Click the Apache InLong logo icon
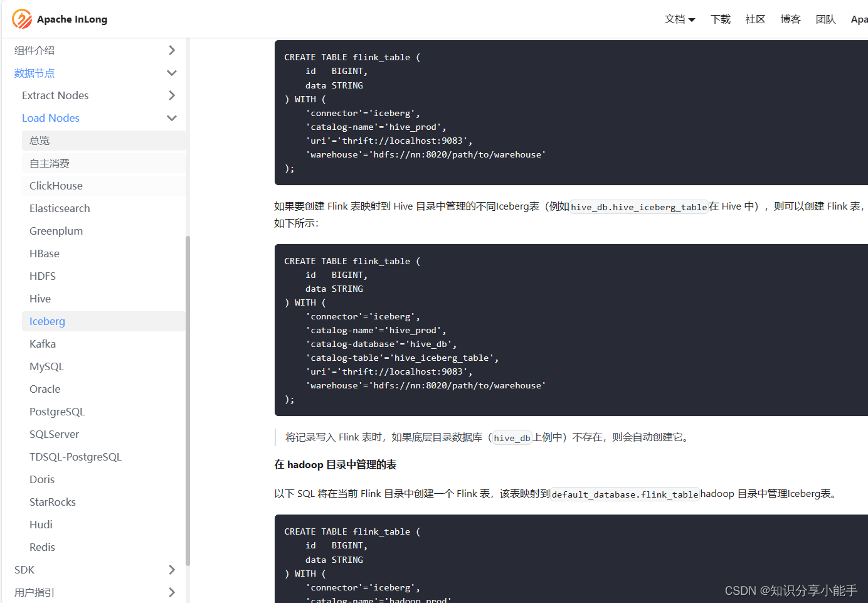Image resolution: width=868 pixels, height=603 pixels. 22,19
